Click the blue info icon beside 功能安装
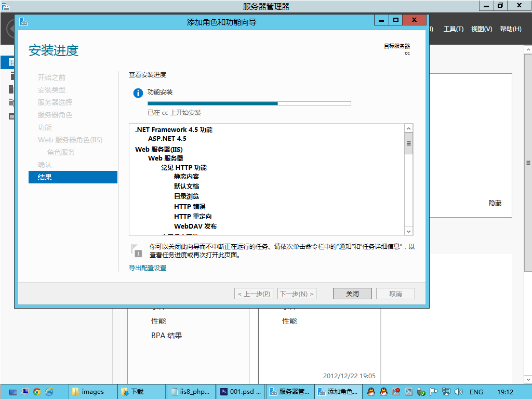 [x=138, y=92]
